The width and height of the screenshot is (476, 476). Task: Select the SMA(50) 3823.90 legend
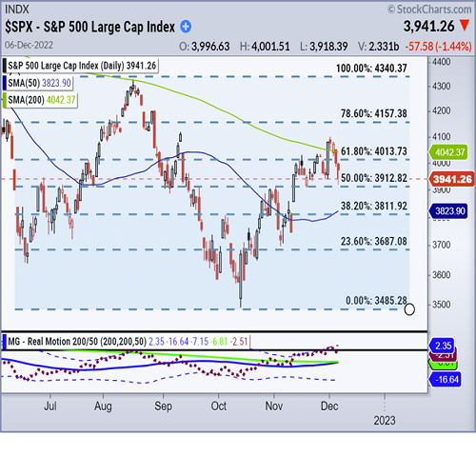(x=38, y=83)
